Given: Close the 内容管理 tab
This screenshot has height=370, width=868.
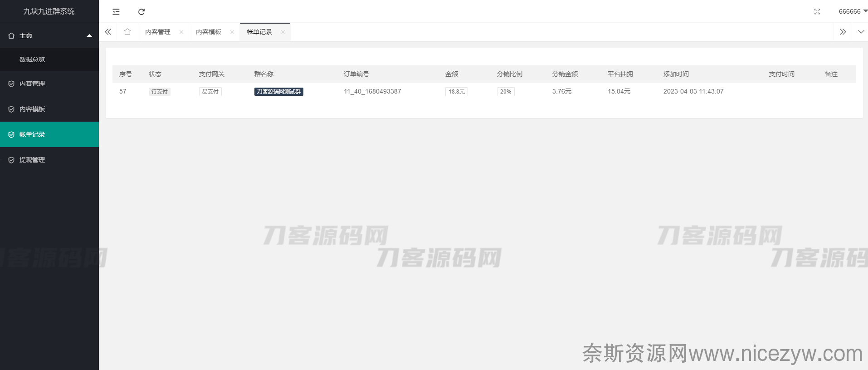Looking at the screenshot, I should (x=181, y=32).
